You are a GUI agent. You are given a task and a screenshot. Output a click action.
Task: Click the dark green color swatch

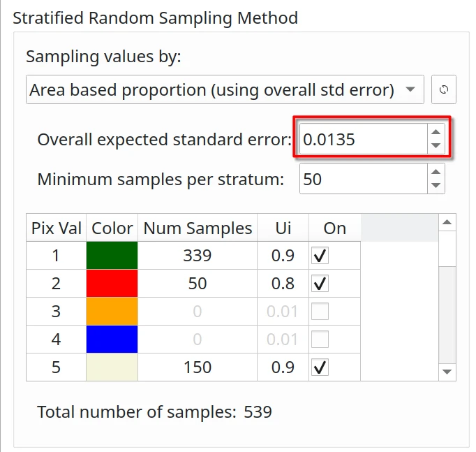pyautogui.click(x=112, y=256)
